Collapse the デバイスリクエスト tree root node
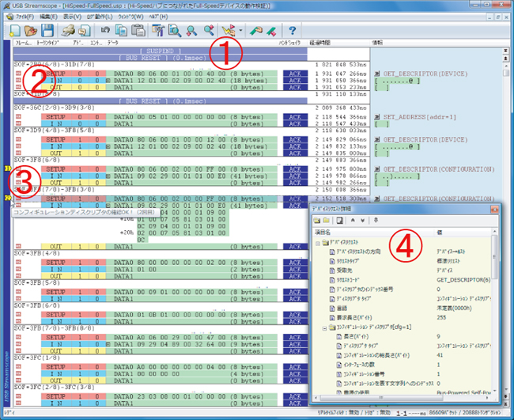 point(318,243)
